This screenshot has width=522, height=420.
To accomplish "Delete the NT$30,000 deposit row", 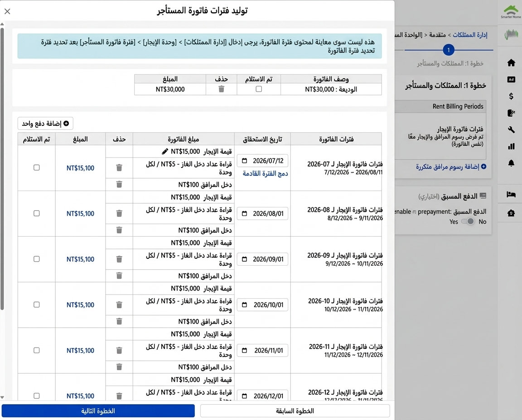I will coord(222,89).
